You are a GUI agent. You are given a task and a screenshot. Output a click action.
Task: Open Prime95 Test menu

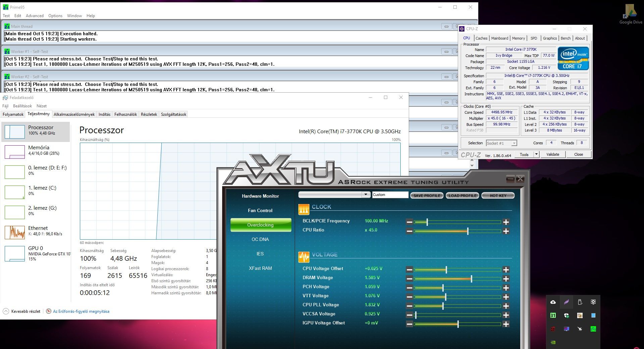click(x=6, y=16)
